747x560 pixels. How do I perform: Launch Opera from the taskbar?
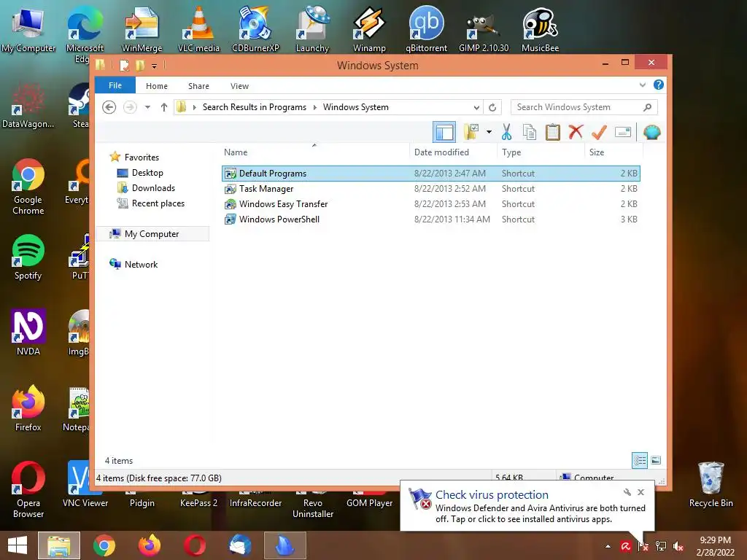194,545
